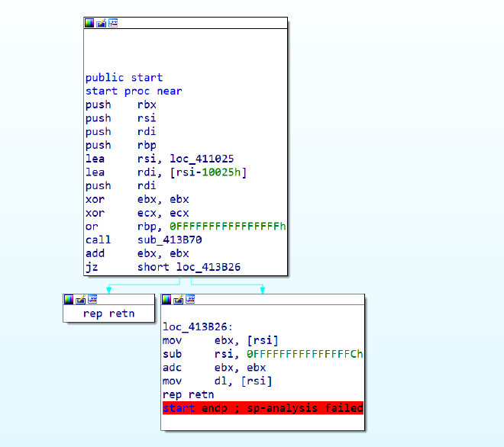Click the 'adc ebx, ebx' instruction
This screenshot has height=447, width=504.
click(x=215, y=368)
